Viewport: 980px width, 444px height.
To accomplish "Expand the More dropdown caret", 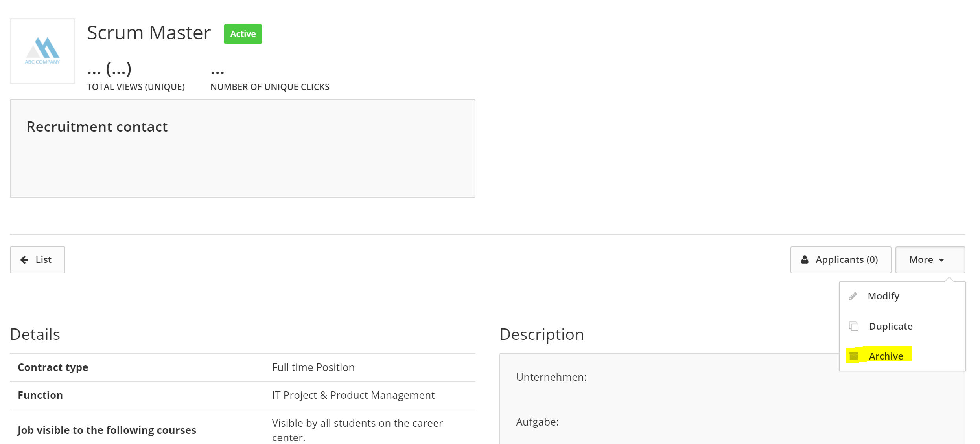I will coord(941,261).
